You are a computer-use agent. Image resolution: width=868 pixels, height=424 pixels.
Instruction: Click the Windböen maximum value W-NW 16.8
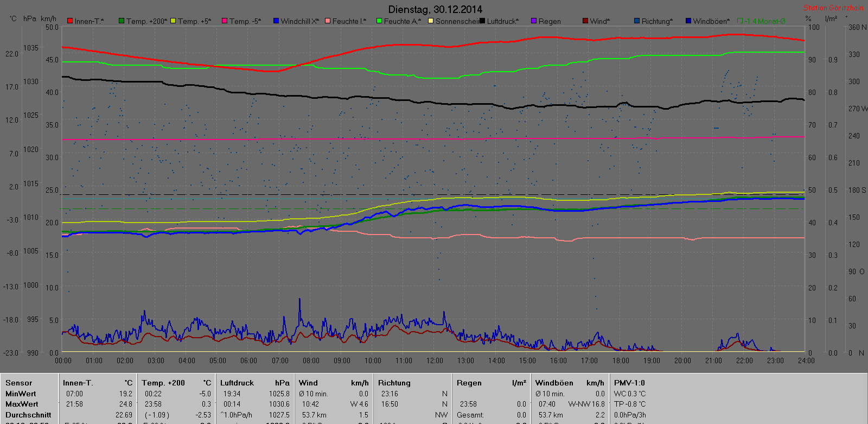[586, 404]
